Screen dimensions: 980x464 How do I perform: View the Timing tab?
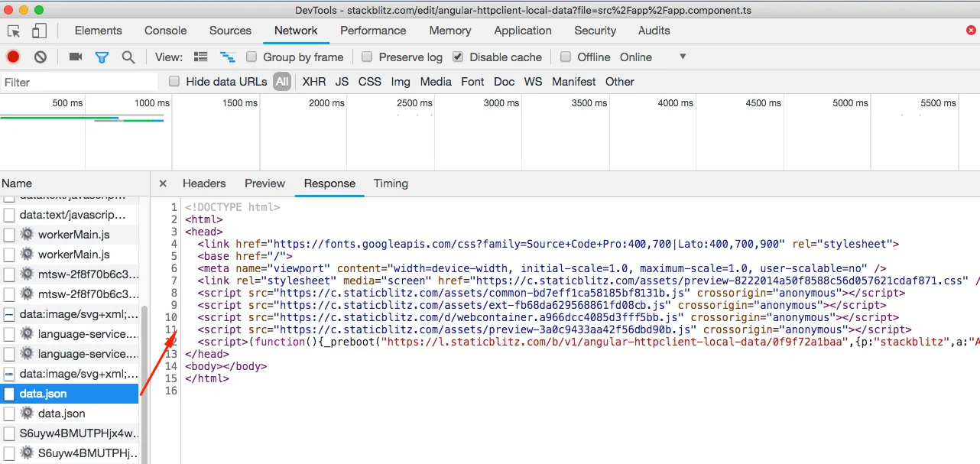click(x=391, y=183)
